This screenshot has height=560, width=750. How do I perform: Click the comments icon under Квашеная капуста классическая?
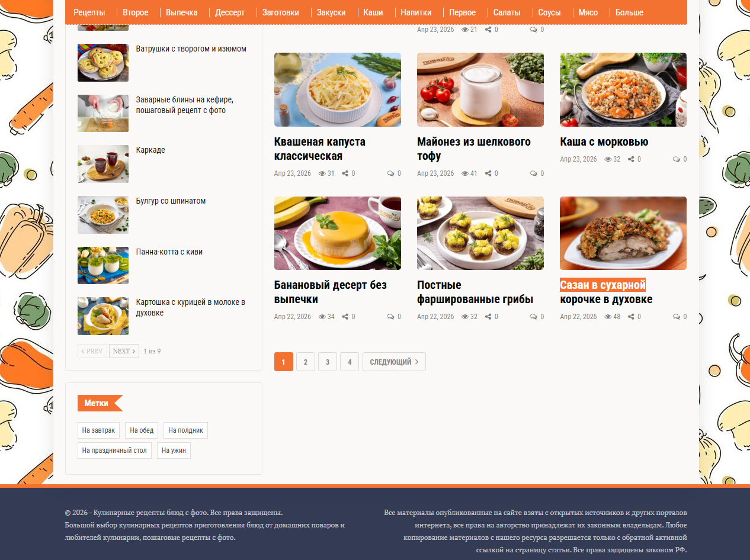(391, 173)
